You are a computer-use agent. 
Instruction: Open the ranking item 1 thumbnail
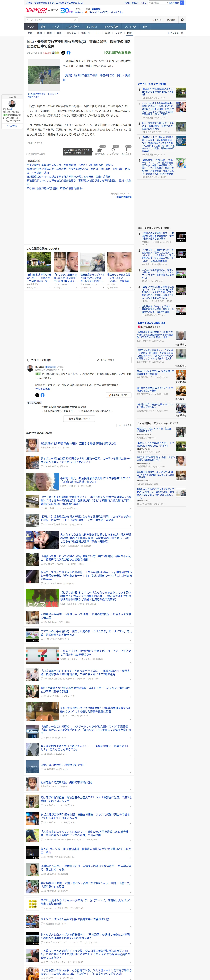point(181,92)
